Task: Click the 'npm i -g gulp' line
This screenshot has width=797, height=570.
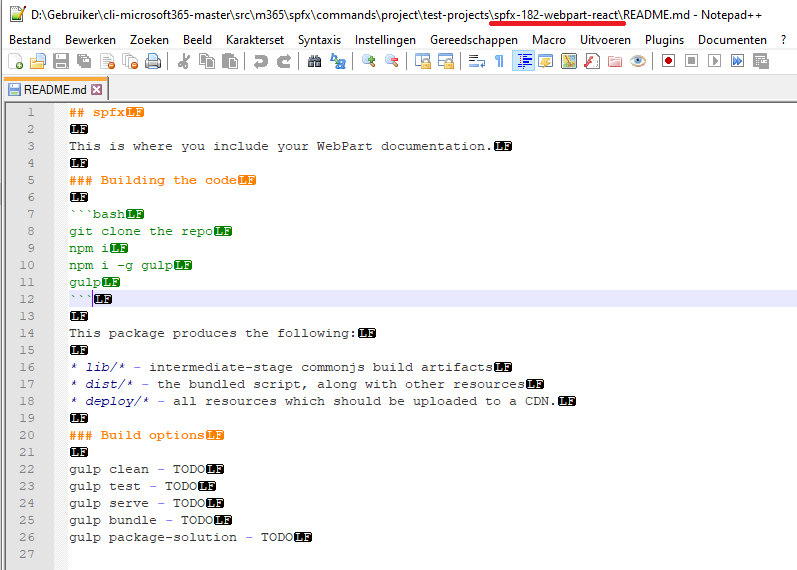Action: (121, 265)
